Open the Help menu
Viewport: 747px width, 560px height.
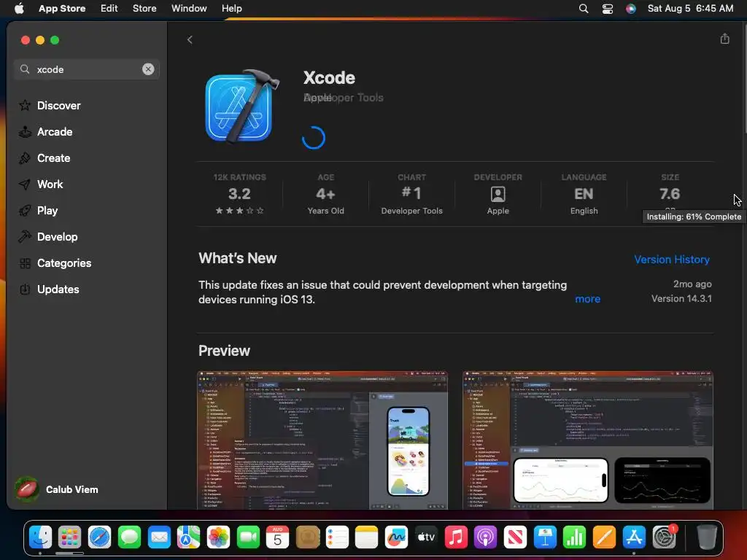click(x=231, y=8)
